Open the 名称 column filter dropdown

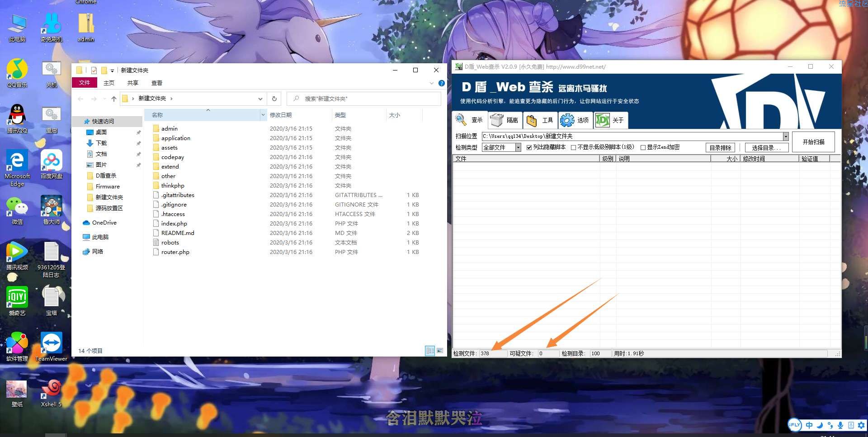point(263,115)
